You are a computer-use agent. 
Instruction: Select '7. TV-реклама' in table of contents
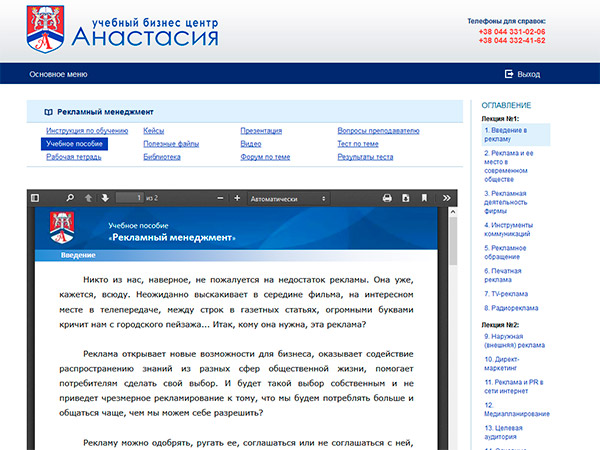(x=507, y=294)
